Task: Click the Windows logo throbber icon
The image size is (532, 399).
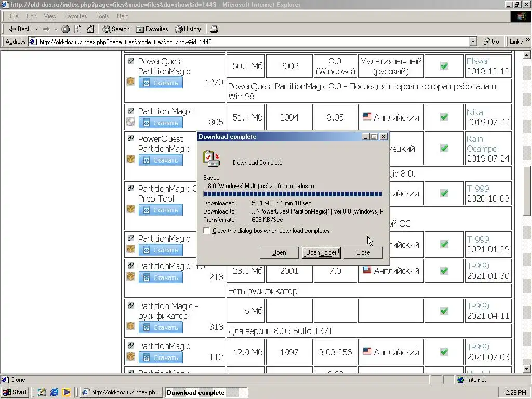Action: [x=521, y=17]
